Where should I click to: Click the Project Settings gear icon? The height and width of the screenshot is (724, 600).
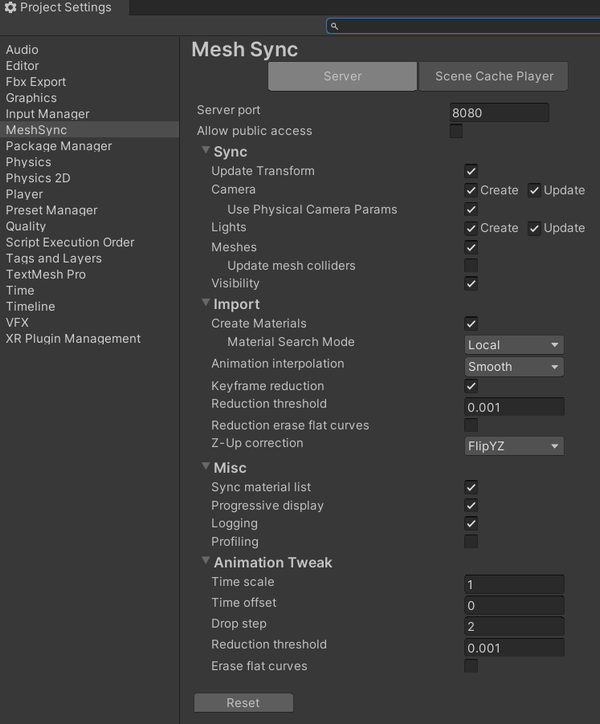pyautogui.click(x=11, y=8)
